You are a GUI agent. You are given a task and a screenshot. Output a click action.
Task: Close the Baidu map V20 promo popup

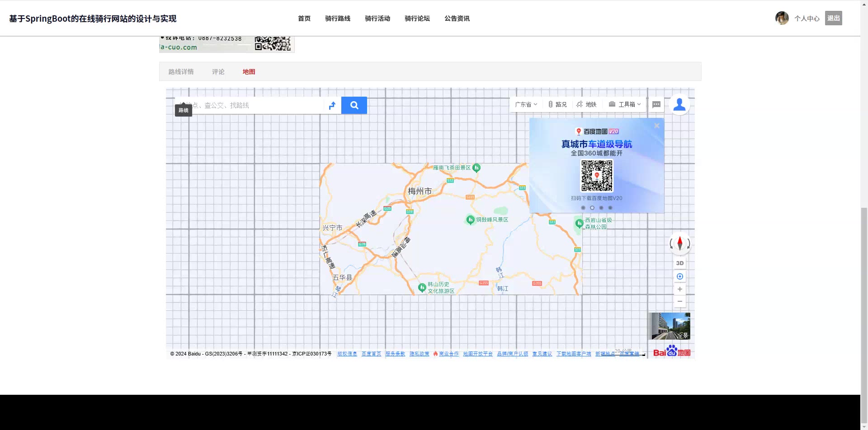coord(656,126)
